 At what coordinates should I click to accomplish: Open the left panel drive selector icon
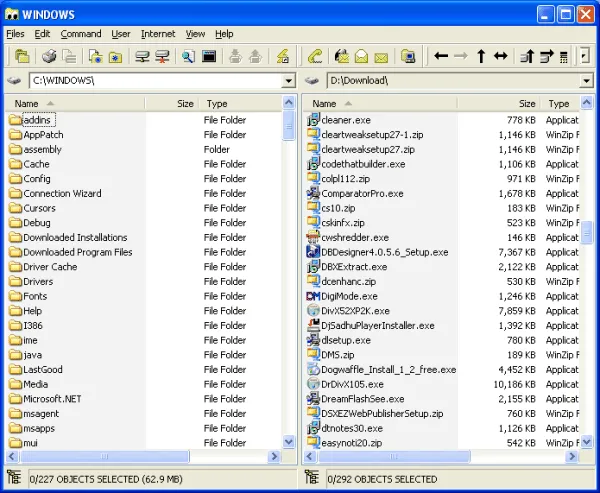[14, 81]
